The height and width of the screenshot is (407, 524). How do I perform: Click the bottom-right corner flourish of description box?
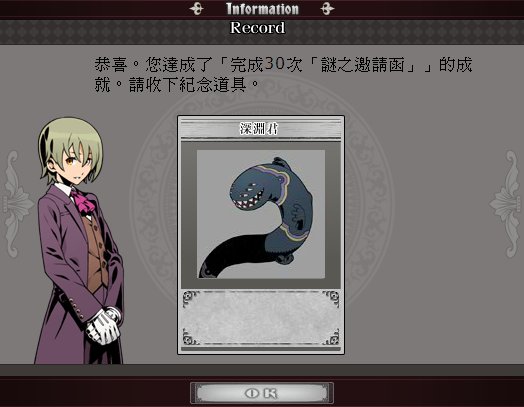pos(331,337)
